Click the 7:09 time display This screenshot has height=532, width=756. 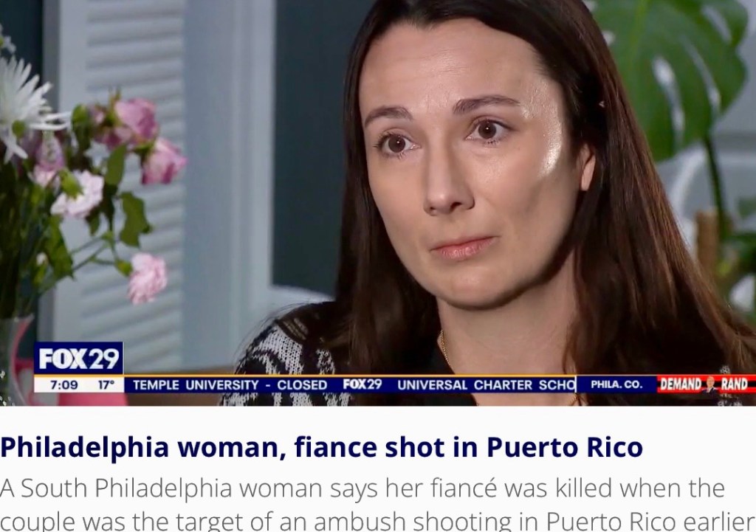pos(64,385)
